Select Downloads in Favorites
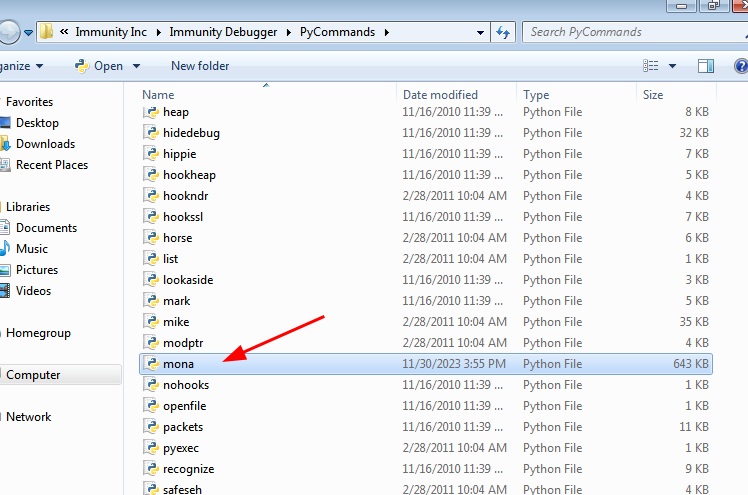748x495 pixels. click(45, 144)
